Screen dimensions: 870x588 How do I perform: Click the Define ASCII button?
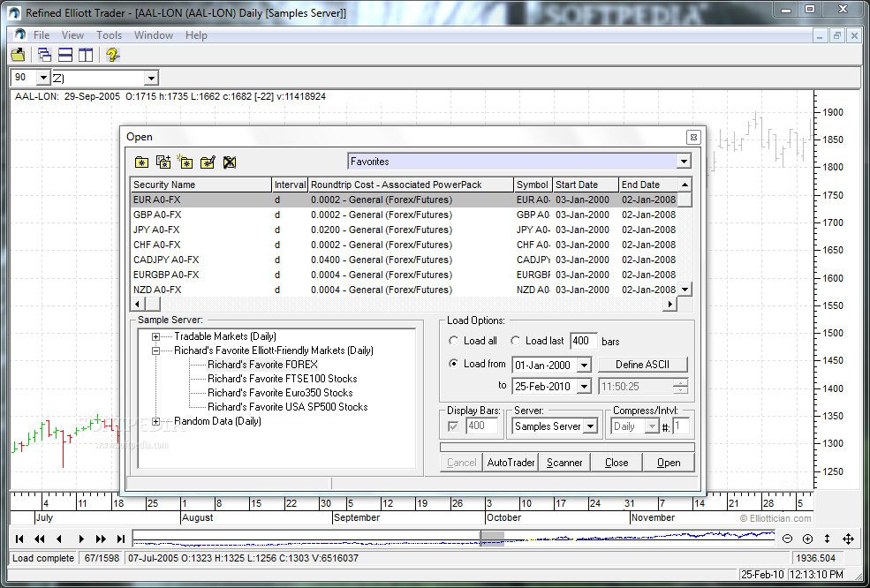[643, 365]
